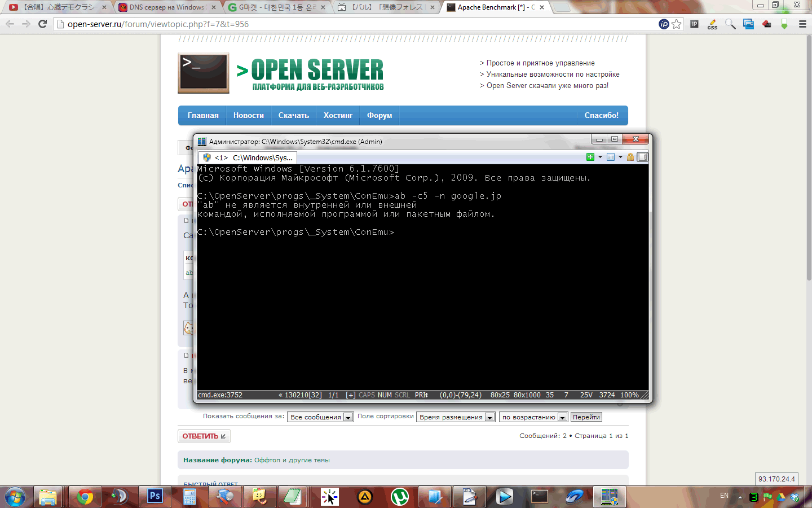Click the ConEmu lock icon
Viewport: 812px width, 508px height.
(630, 157)
